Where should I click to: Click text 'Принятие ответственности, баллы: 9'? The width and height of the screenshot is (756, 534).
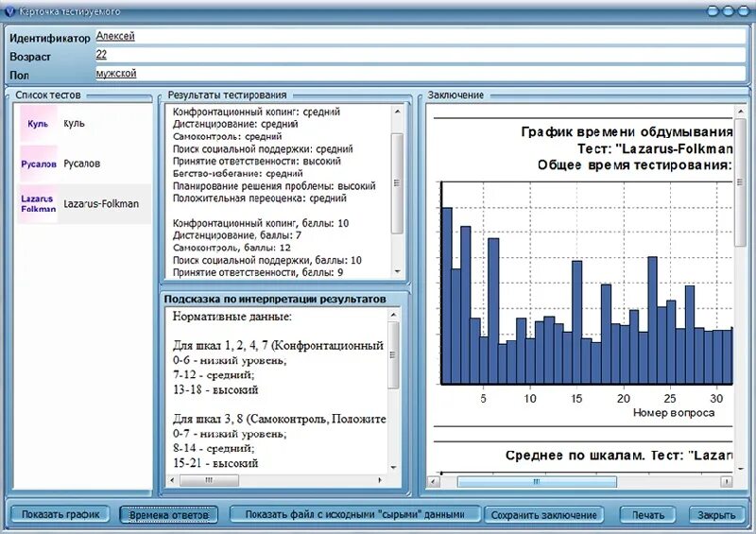tap(258, 272)
